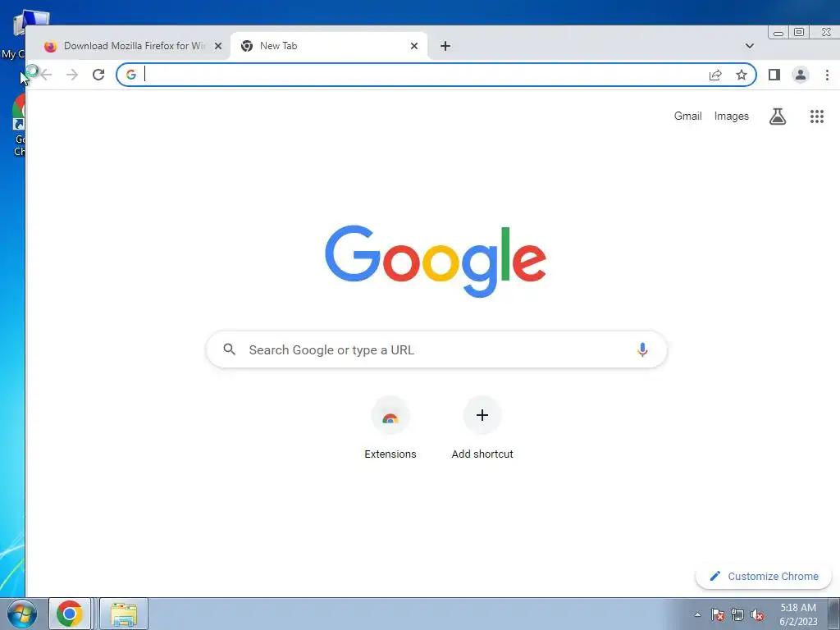Open the Windows Start button
The height and width of the screenshot is (630, 840).
[22, 614]
